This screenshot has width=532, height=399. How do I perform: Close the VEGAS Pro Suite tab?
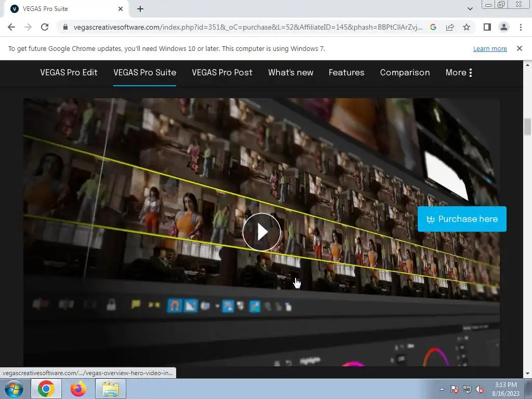pos(121,9)
